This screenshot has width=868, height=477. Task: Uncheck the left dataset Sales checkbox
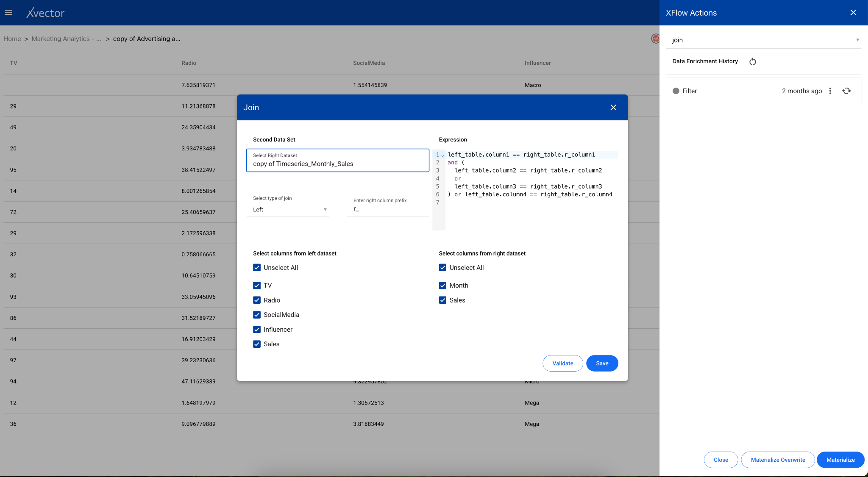257,344
